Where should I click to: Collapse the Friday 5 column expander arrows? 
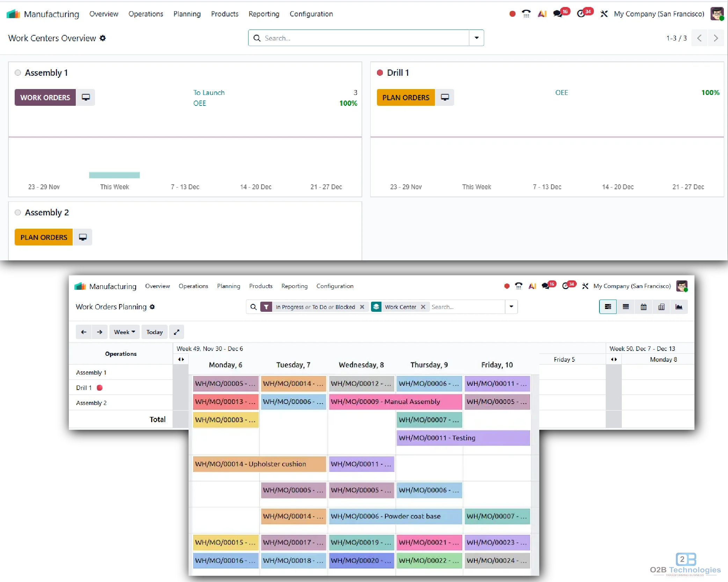614,359
